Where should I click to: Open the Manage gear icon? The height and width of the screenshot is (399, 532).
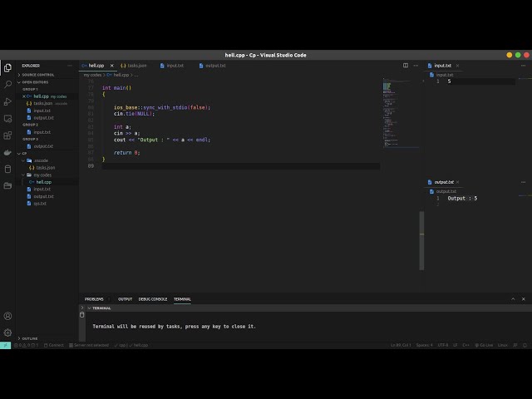7,332
